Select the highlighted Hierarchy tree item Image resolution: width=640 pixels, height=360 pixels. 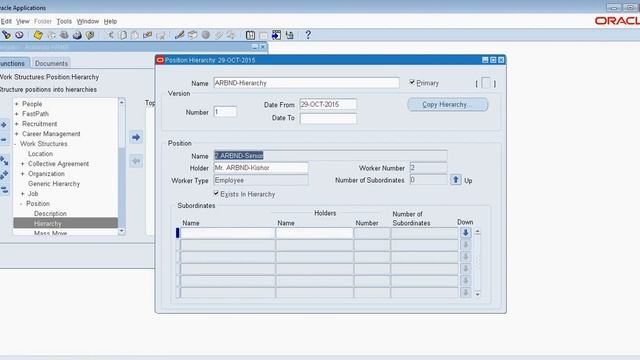click(x=65, y=223)
